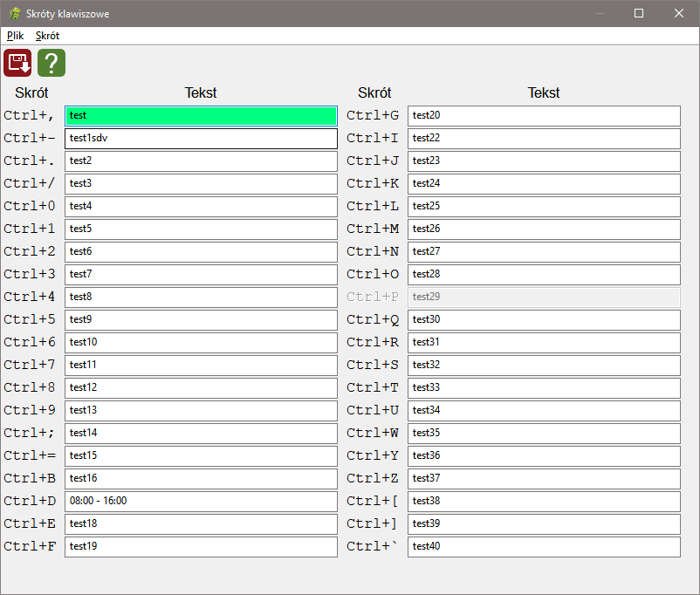
Task: Focus the Ctrl+S text field test32
Action: pyautogui.click(x=543, y=365)
